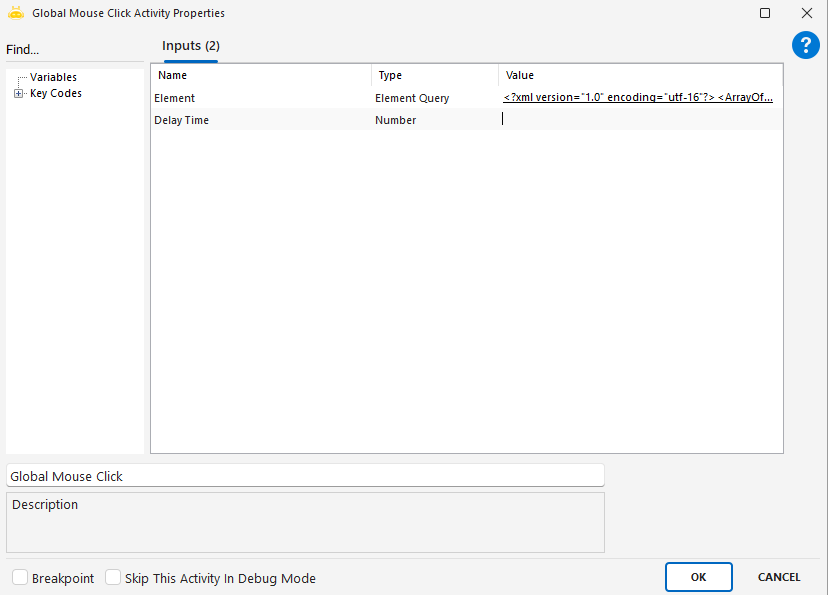
Task: Maximize the properties dialog window
Action: [x=765, y=14]
